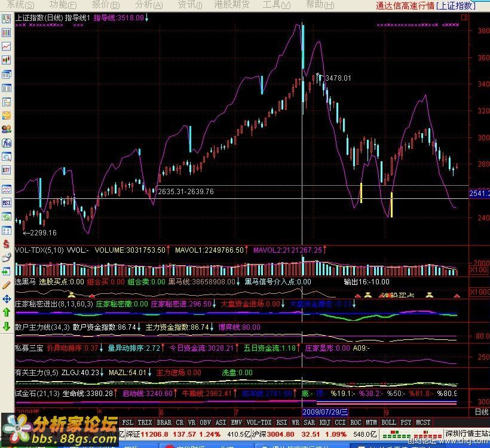
Task: Open the two-column list window icon
Action: pos(6,88)
